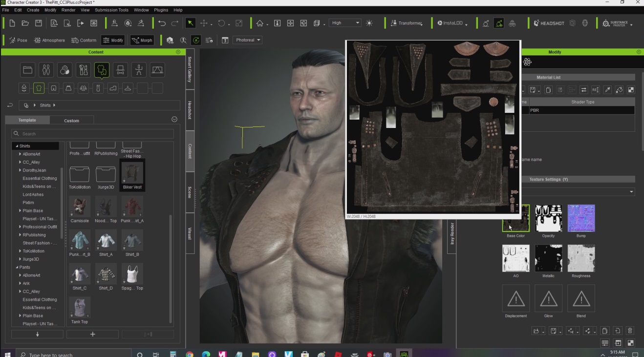Collapse the Pants tree node

coord(17,267)
